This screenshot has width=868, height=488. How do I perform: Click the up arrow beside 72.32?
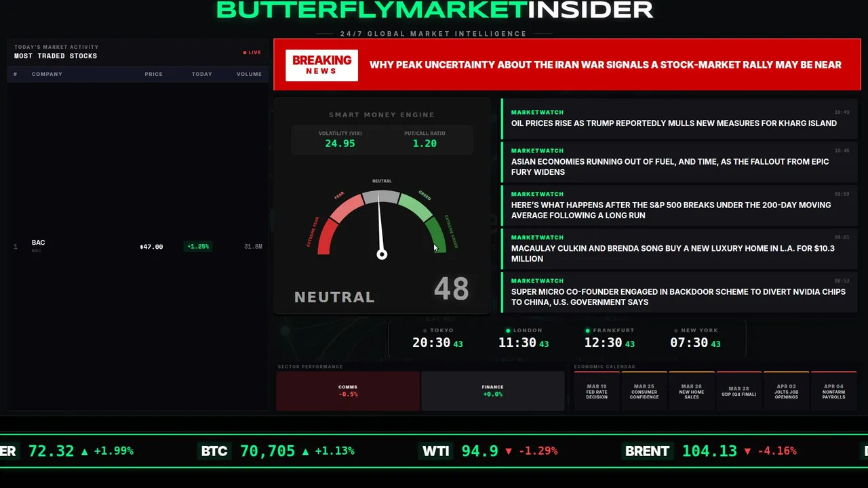[x=84, y=451]
